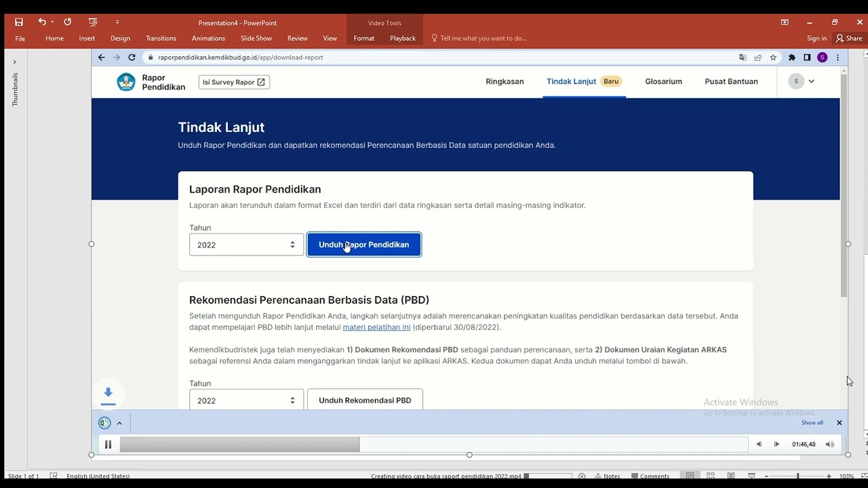The image size is (868, 488).
Task: Open the materi pelatihan ini link
Action: pos(376,327)
